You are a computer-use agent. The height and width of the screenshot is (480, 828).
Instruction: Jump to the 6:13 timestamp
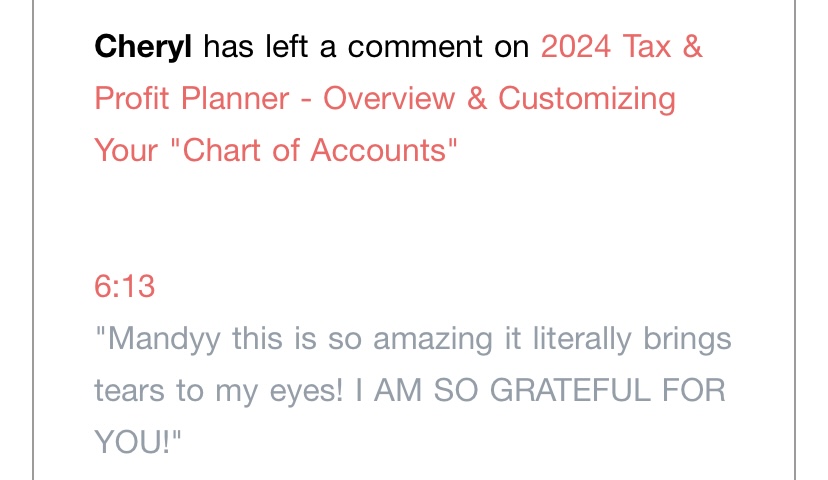click(x=124, y=287)
